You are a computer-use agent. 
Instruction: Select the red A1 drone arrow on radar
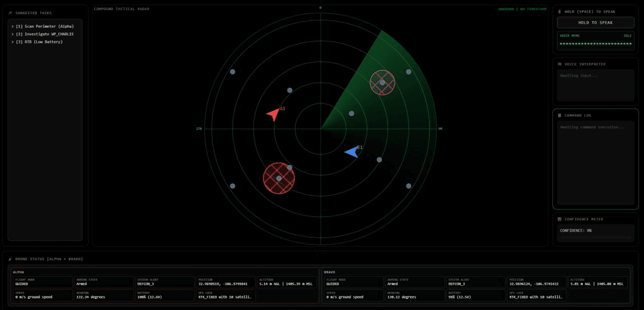point(273,114)
